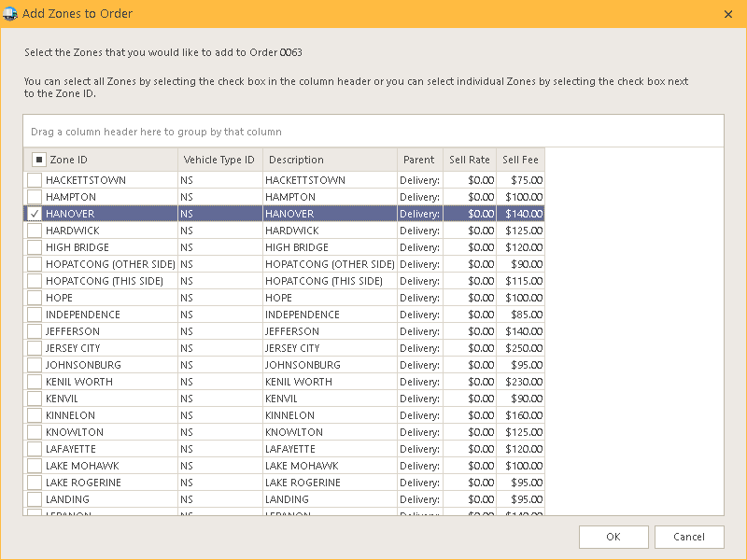
Task: Sort by Zone ID column header
Action: click(x=107, y=160)
